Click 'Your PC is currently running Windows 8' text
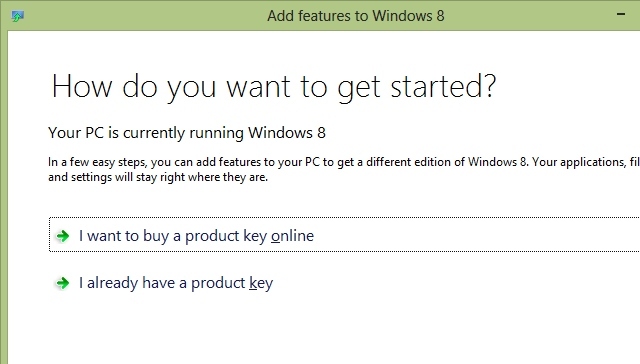This screenshot has width=640, height=364. click(187, 133)
